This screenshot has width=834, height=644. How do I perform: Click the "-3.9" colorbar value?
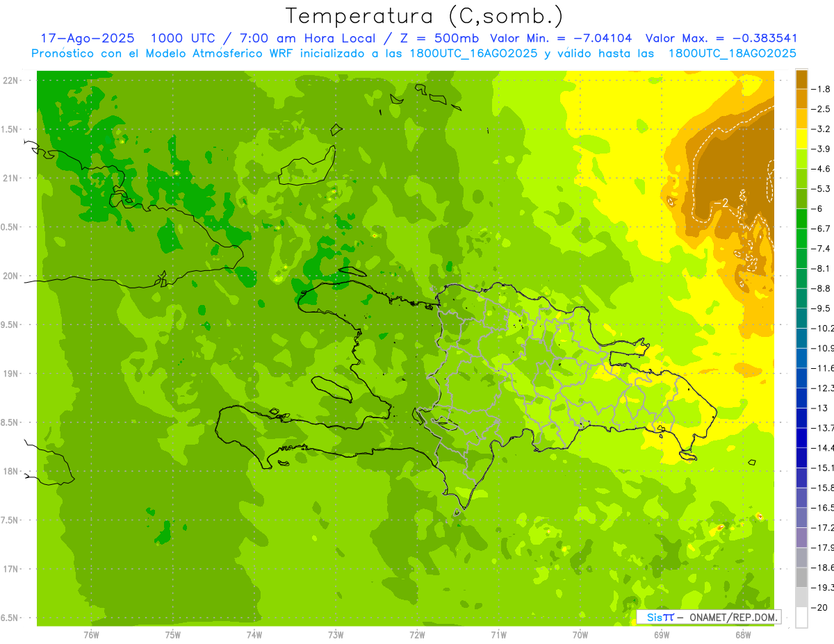coord(821,149)
